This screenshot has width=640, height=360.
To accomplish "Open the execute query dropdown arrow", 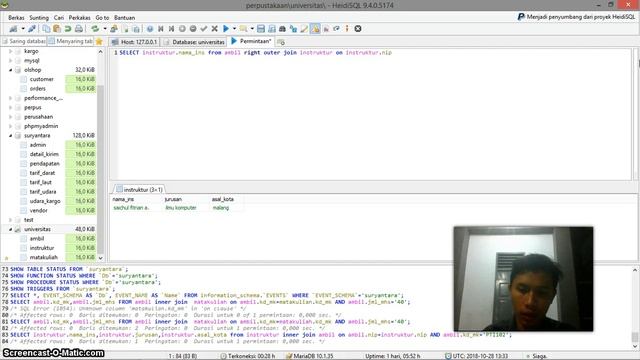I will tap(234, 29).
